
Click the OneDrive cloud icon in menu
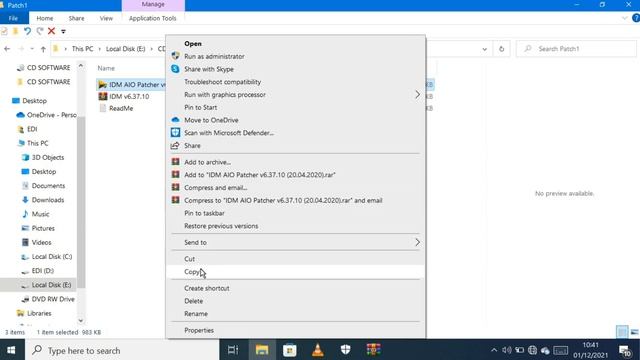tap(175, 120)
